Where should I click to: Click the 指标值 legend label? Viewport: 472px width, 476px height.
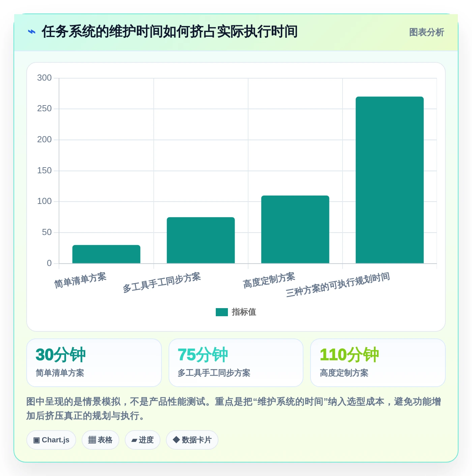pyautogui.click(x=244, y=312)
